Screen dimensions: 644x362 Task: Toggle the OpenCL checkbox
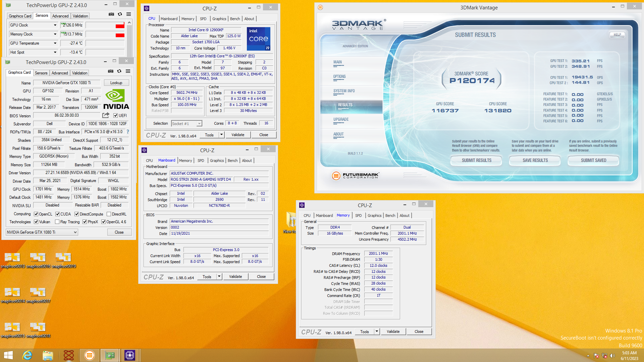pos(36,214)
